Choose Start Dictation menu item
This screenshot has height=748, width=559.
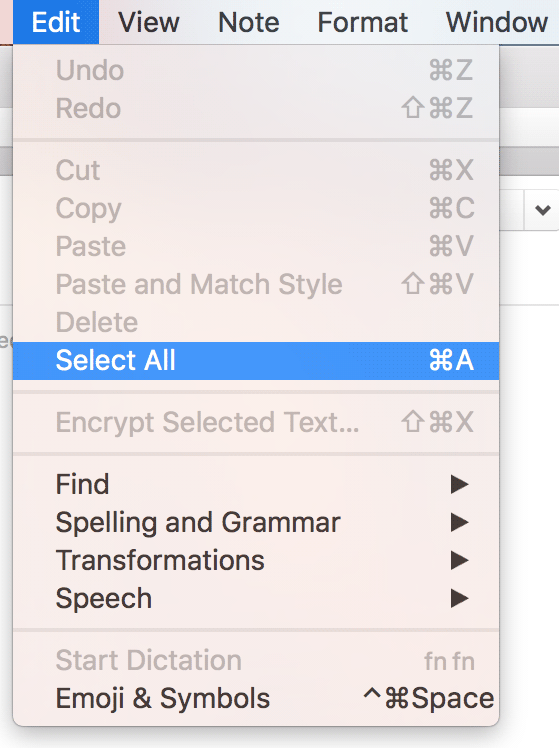tap(256, 661)
